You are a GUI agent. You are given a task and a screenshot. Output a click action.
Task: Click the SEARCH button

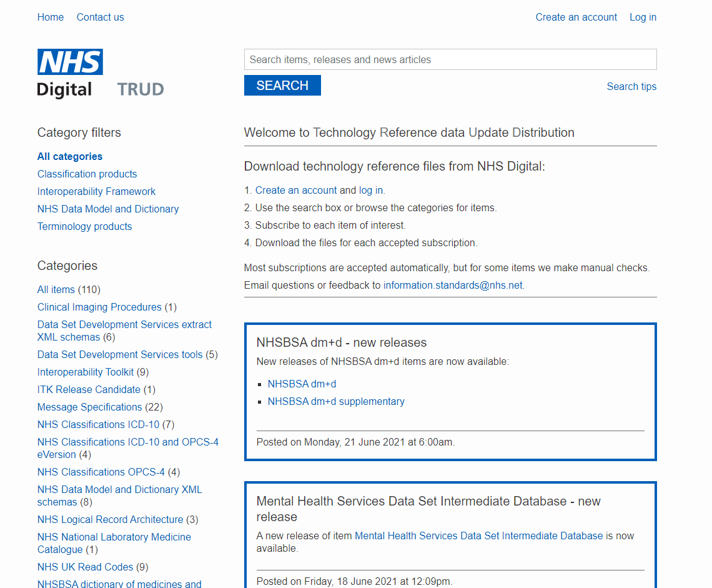point(282,86)
